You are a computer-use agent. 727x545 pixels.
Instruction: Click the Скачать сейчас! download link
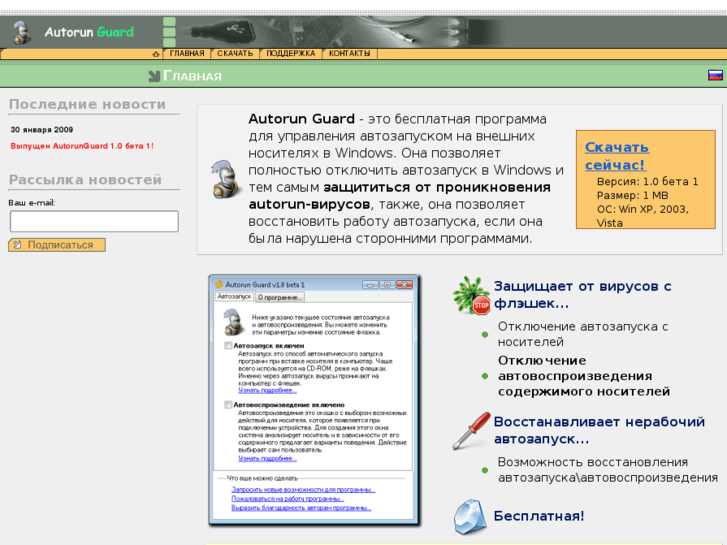pyautogui.click(x=617, y=156)
